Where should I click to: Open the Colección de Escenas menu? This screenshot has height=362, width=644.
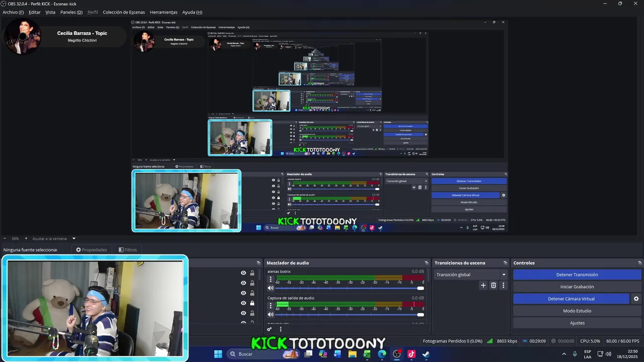coord(124,12)
